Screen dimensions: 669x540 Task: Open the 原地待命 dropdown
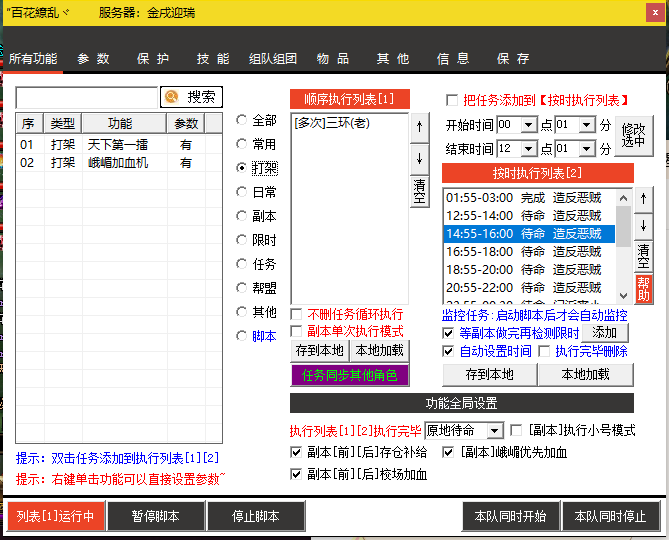(x=495, y=431)
